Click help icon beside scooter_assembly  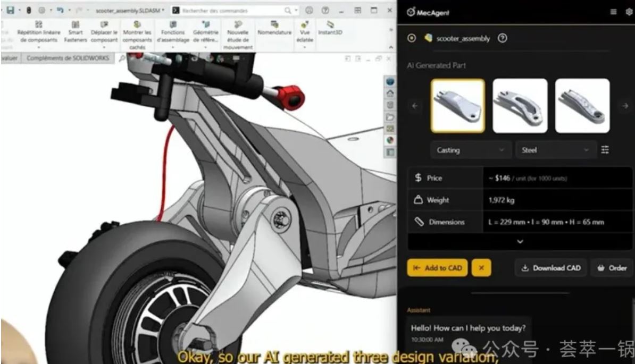coord(502,38)
